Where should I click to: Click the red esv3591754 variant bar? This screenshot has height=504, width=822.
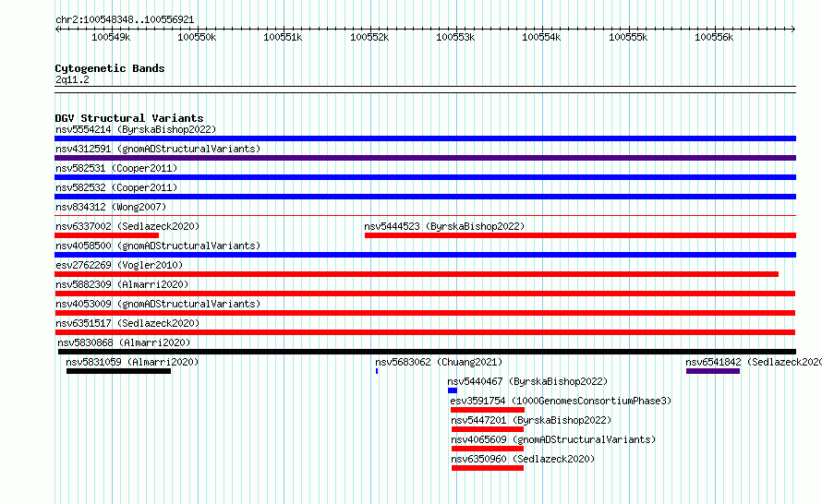[x=488, y=410]
